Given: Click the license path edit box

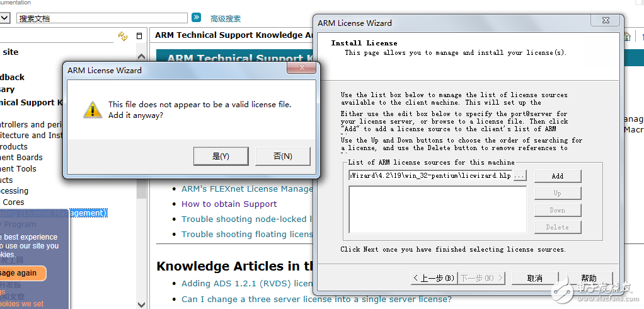Looking at the screenshot, I should click(430, 176).
